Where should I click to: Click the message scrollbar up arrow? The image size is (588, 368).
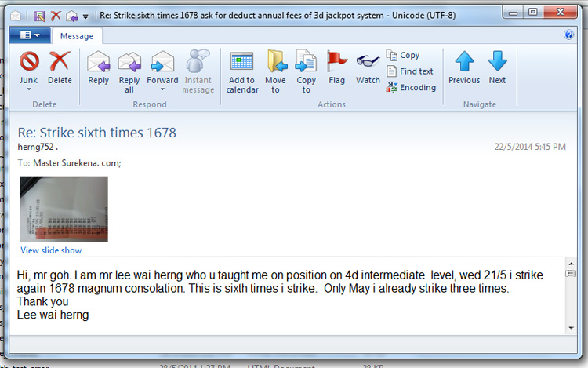pyautogui.click(x=571, y=264)
